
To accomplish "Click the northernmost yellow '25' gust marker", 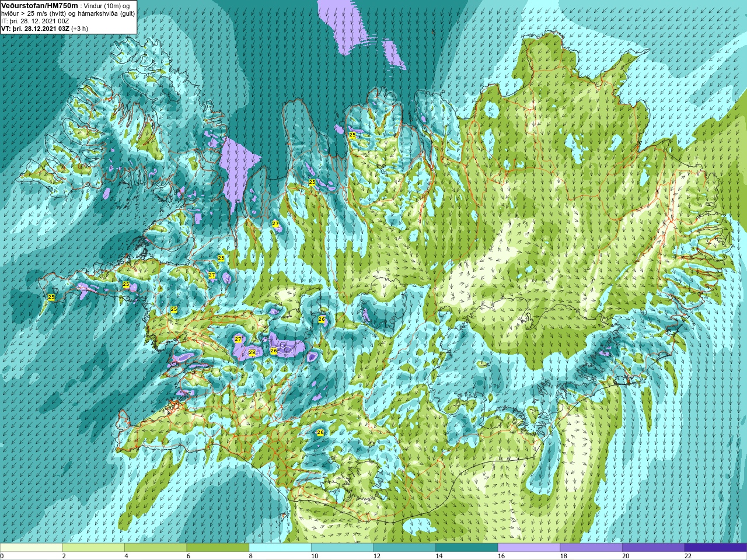I will tap(352, 135).
